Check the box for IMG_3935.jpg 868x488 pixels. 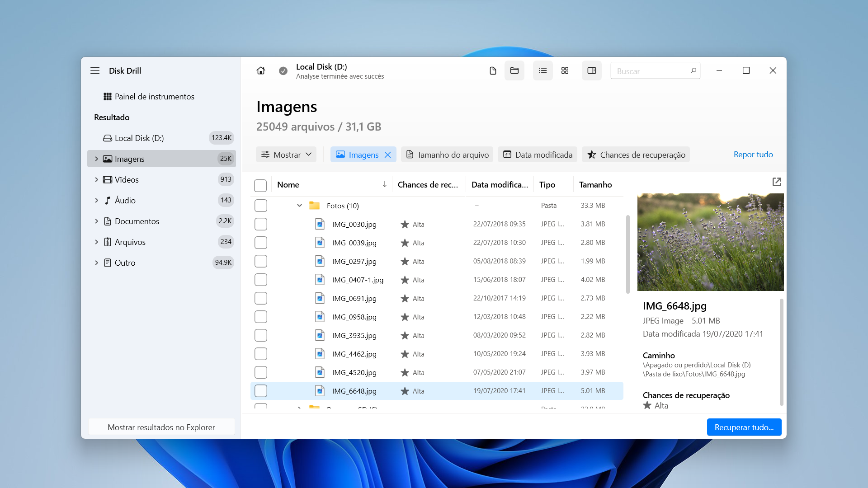point(261,335)
